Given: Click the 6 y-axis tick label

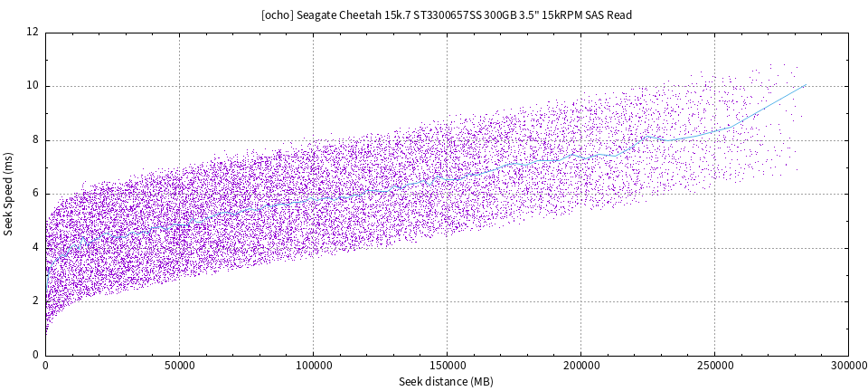Looking at the screenshot, I should 35,194.
